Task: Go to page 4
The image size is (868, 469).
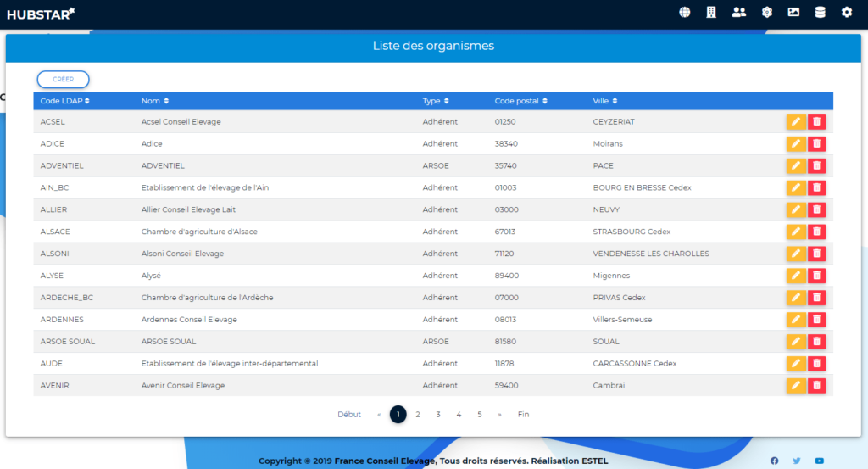Action: tap(459, 414)
